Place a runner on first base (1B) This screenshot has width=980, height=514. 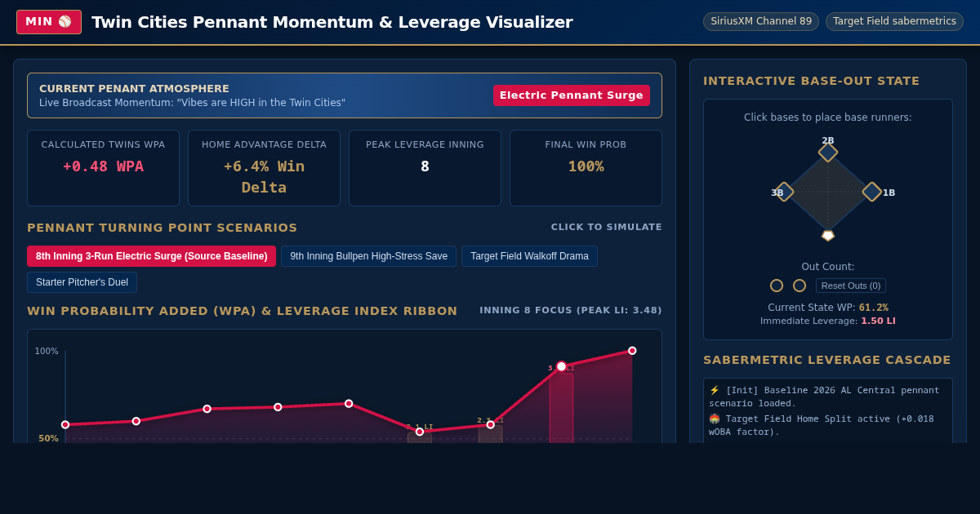872,192
